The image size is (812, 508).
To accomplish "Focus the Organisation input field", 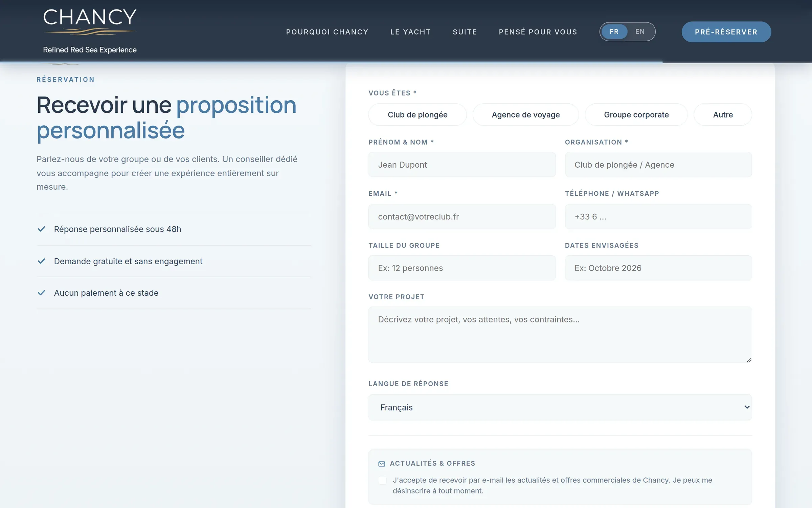I will point(658,165).
